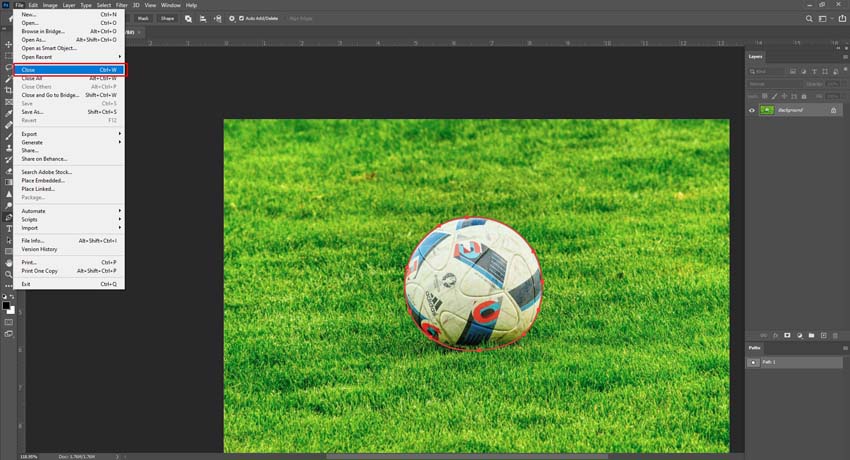Click the Layers panel tab
850x460 pixels.
point(756,56)
